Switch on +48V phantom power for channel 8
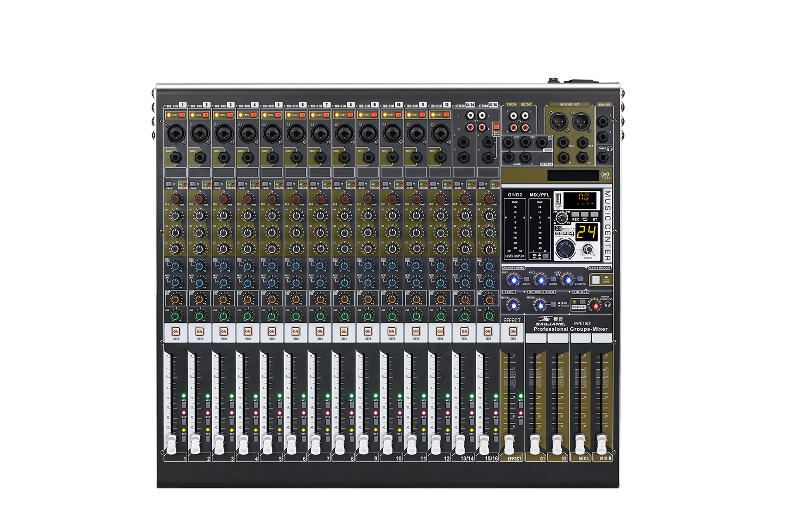This screenshot has height=532, width=798. click(351, 115)
